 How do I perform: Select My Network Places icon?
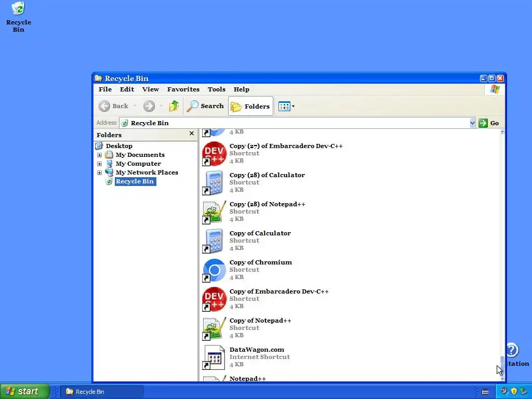tap(109, 172)
